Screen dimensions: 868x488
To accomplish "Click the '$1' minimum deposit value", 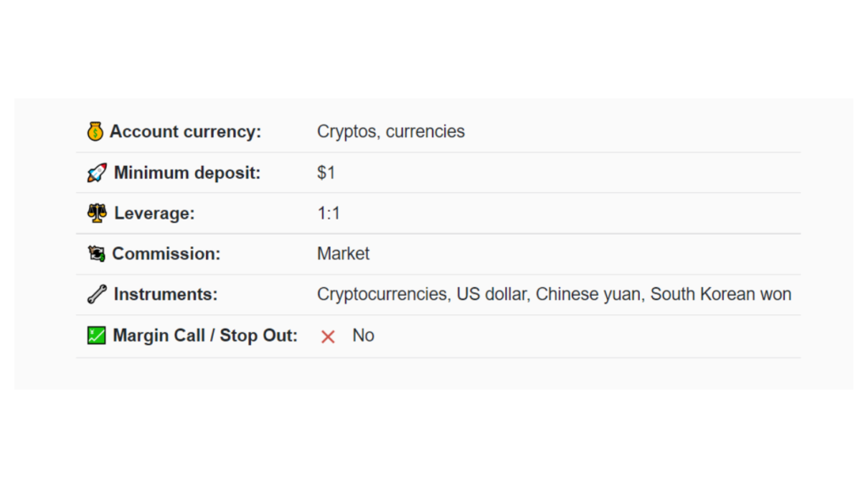I will (326, 173).
